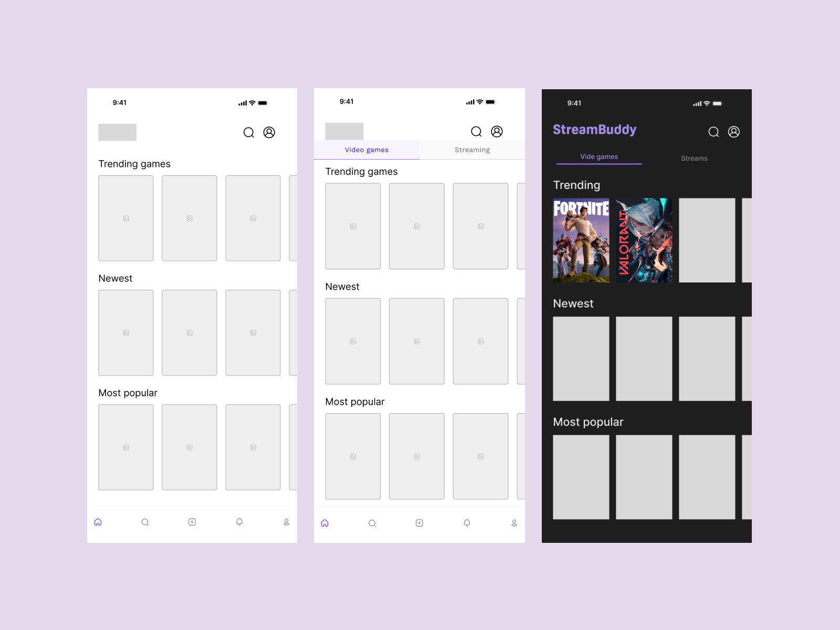This screenshot has height=630, width=840.
Task: Tap add icon in middle wireframe bottom bar
Action: (419, 523)
